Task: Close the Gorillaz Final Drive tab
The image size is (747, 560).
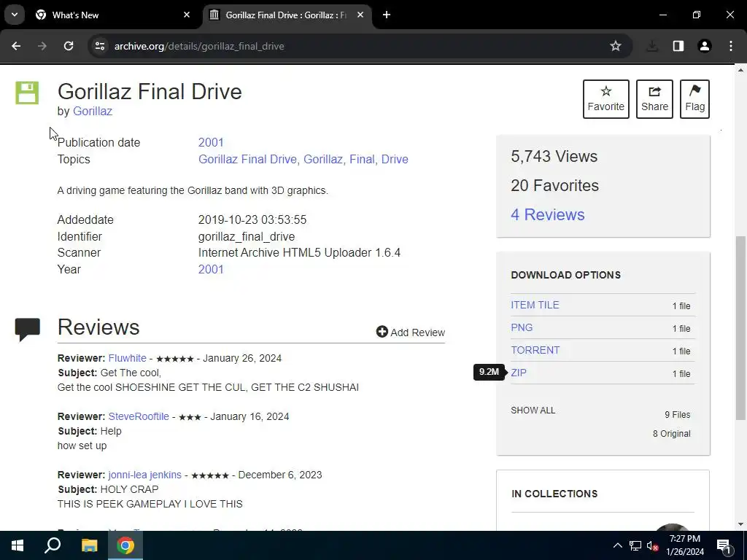Action: [360, 15]
